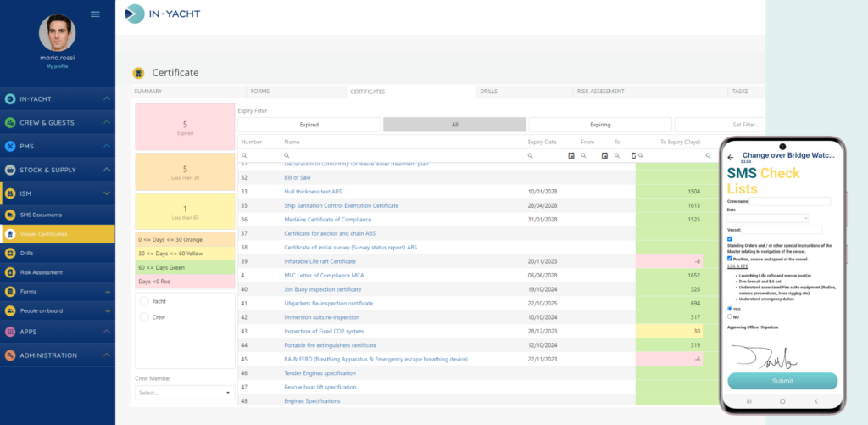This screenshot has height=425, width=868.
Task: Switch to the Summary tab
Action: pyautogui.click(x=188, y=92)
